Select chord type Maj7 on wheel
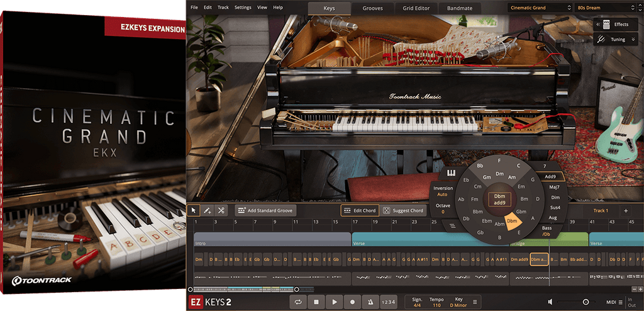This screenshot has width=644, height=311. (x=555, y=187)
